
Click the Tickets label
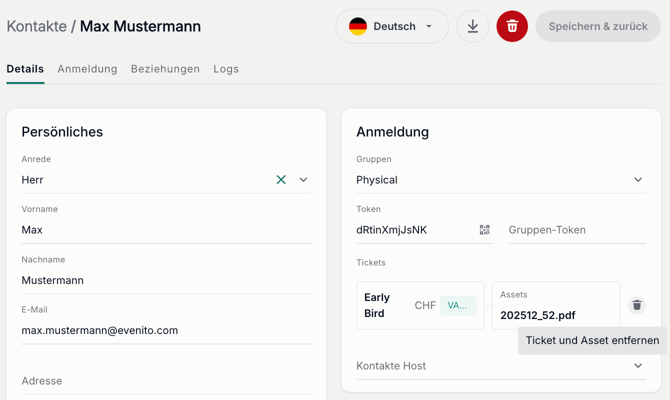[x=371, y=262]
